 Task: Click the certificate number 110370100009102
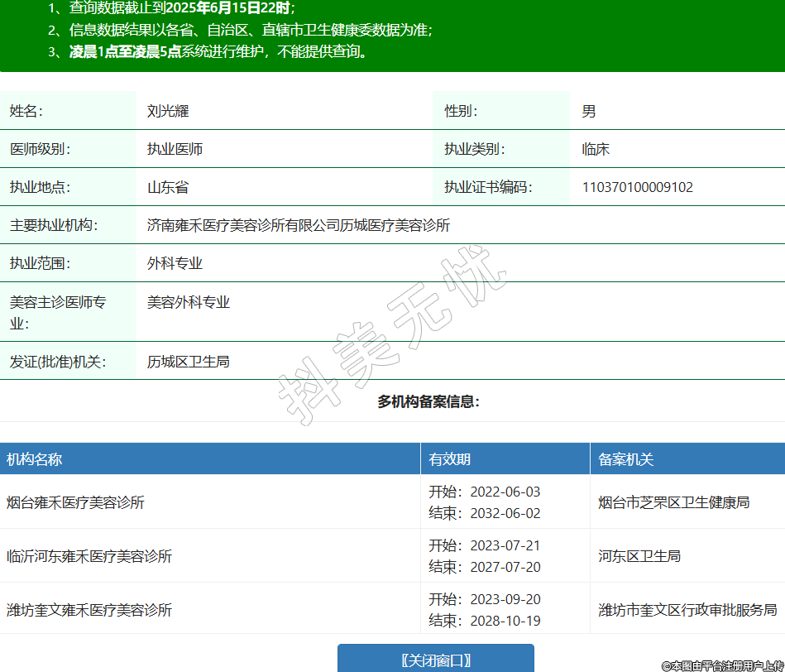point(638,187)
